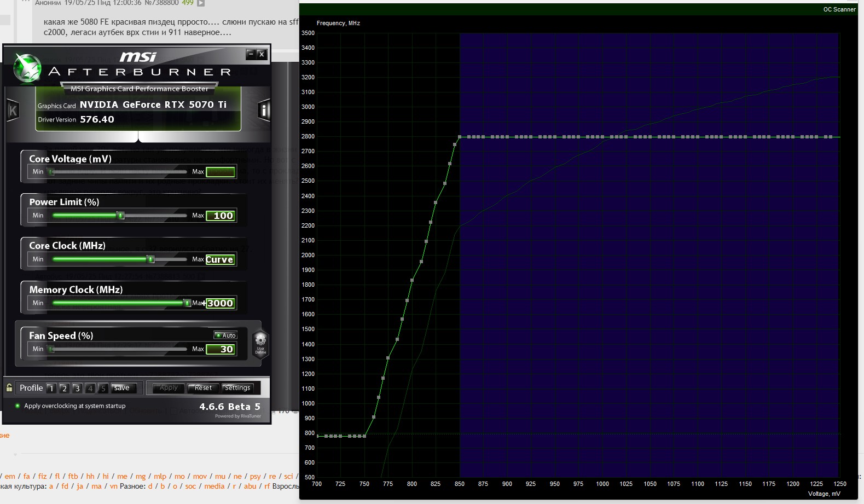864x504 pixels.
Task: Toggle the profile lock padlock icon
Action: [x=9, y=388]
